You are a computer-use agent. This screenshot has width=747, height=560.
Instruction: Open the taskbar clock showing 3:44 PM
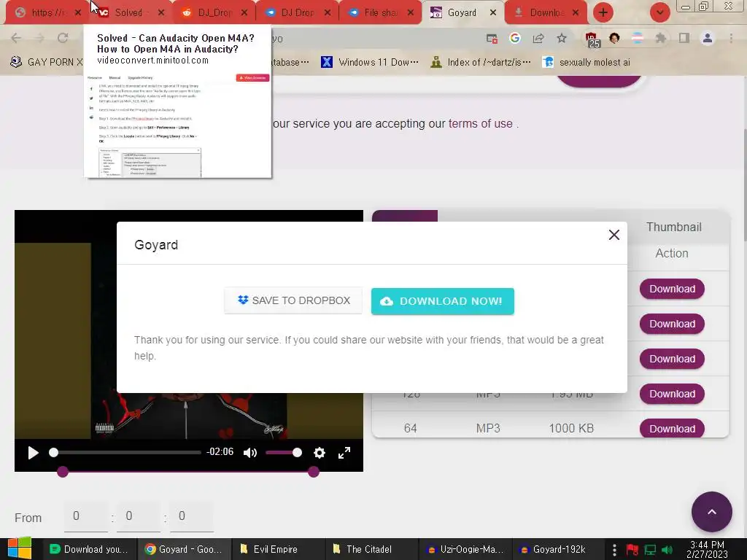(x=707, y=549)
